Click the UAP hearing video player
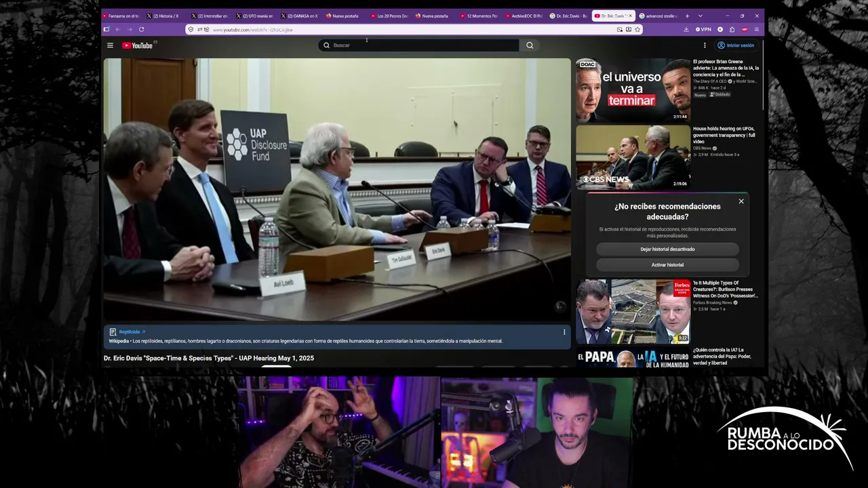This screenshot has width=868, height=488. coord(337,189)
